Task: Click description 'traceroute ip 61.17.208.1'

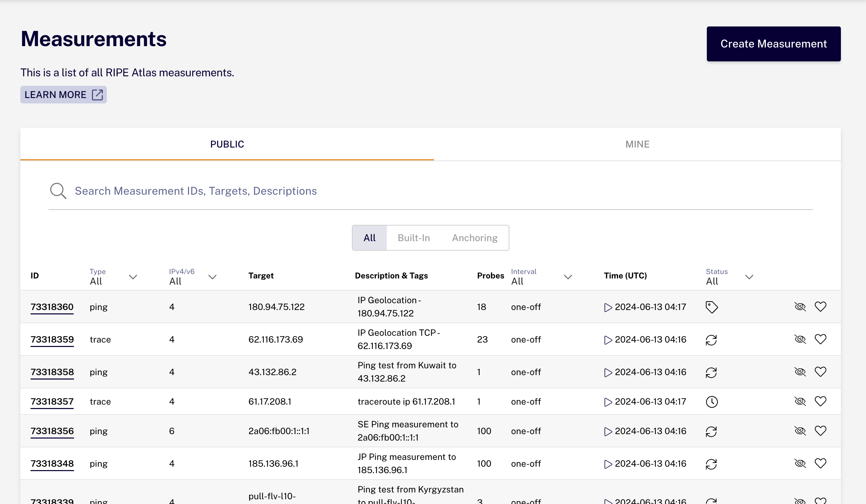Action: coord(406,402)
